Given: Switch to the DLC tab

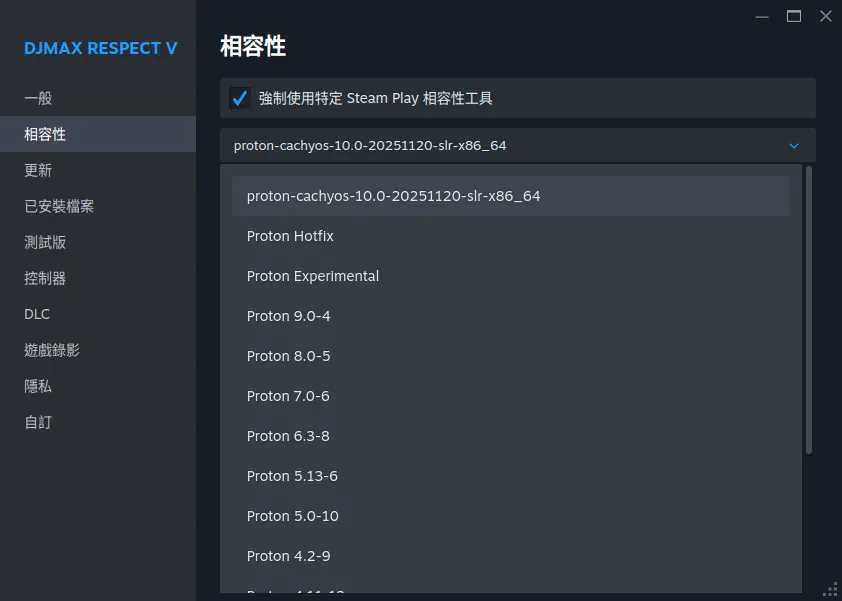Looking at the screenshot, I should coord(37,314).
